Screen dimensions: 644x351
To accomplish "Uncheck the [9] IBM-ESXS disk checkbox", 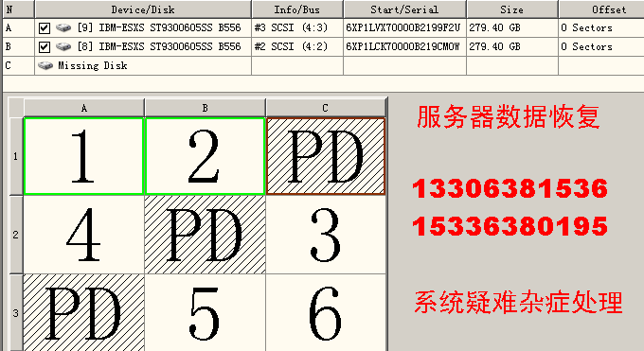I will tap(45, 28).
